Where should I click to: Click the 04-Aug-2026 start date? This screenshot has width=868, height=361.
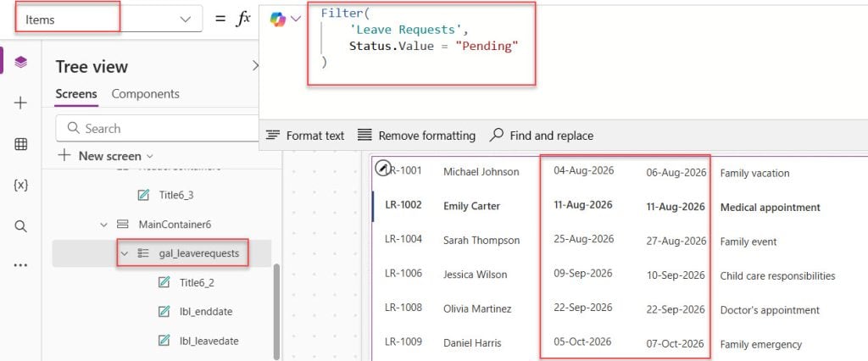(583, 170)
